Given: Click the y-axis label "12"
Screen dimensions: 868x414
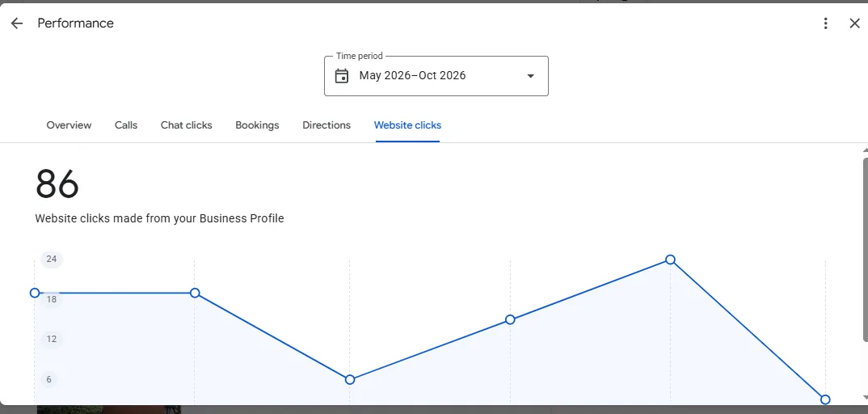Looking at the screenshot, I should (x=52, y=340).
